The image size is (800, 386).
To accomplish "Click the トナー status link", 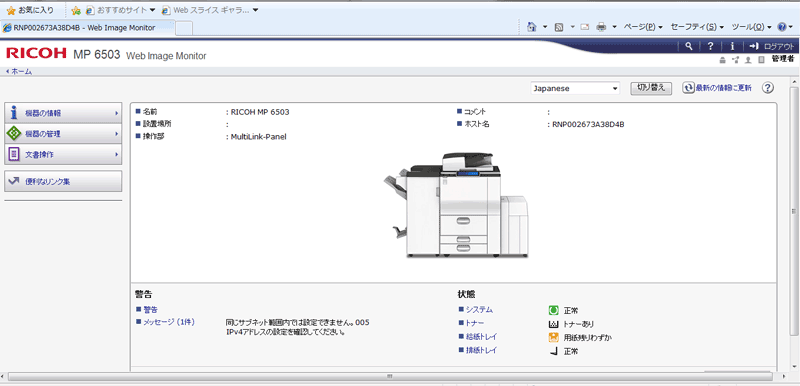I will point(474,323).
